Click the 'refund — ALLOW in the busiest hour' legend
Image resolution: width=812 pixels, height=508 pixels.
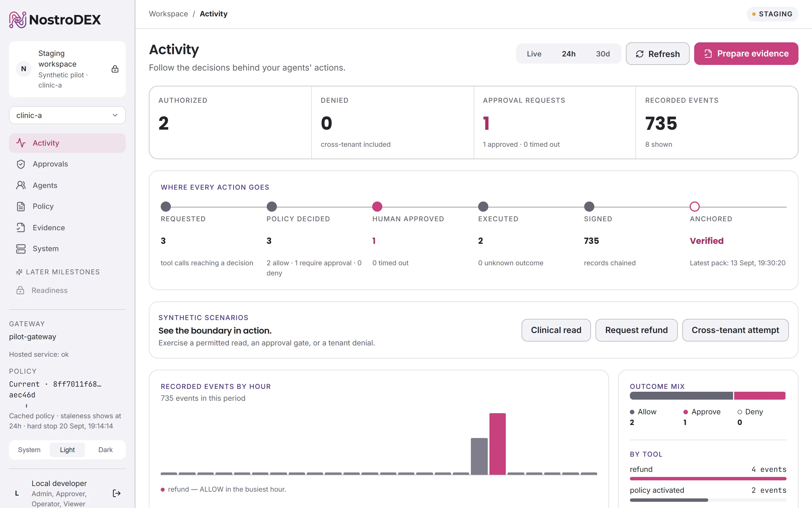224,489
